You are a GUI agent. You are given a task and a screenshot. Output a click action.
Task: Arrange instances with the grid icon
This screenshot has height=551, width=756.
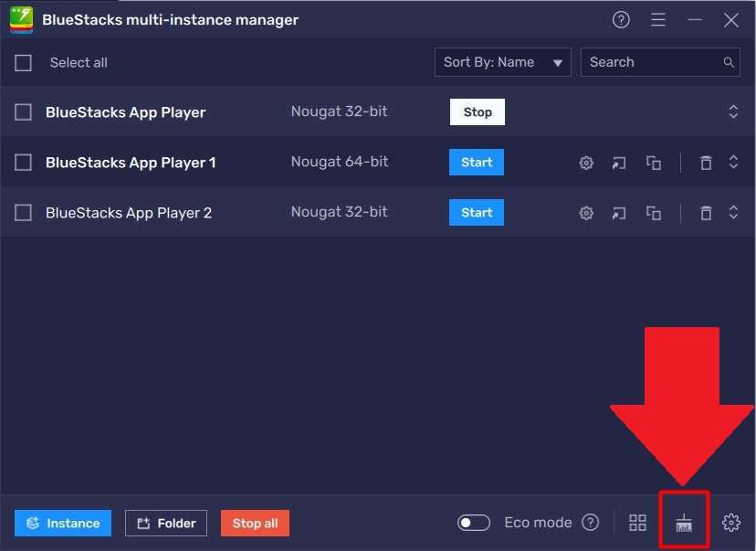(637, 523)
